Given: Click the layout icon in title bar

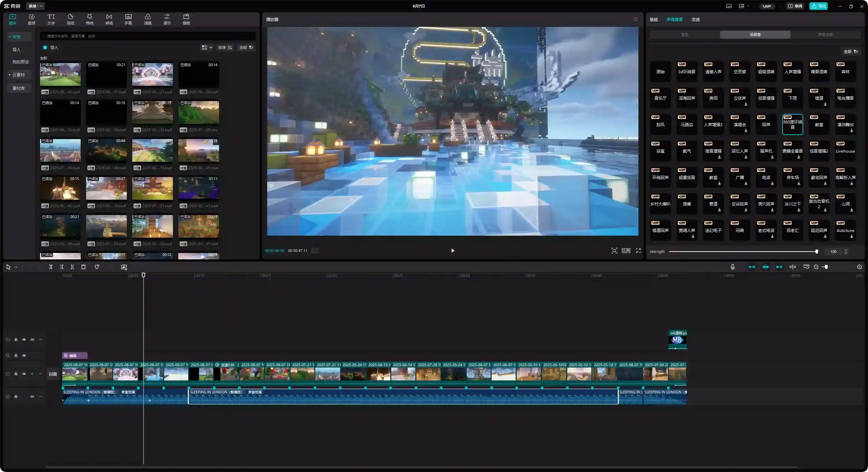Looking at the screenshot, I should click(x=742, y=6).
